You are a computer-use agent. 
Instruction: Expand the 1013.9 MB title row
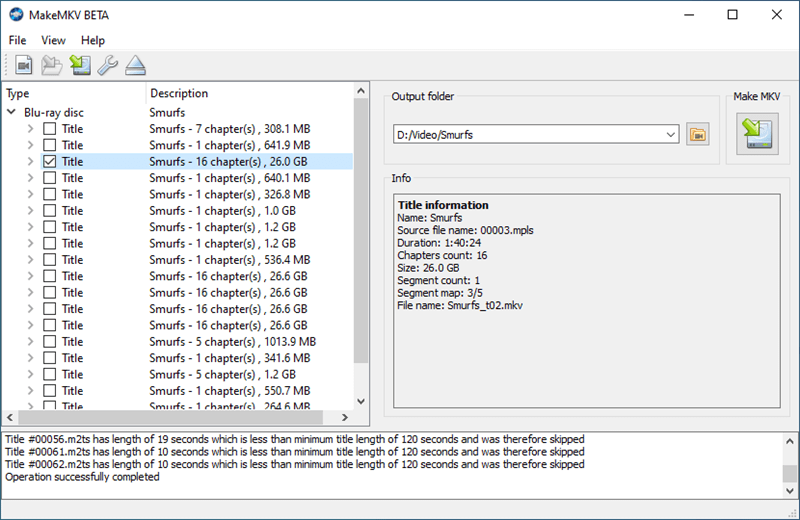click(x=31, y=341)
